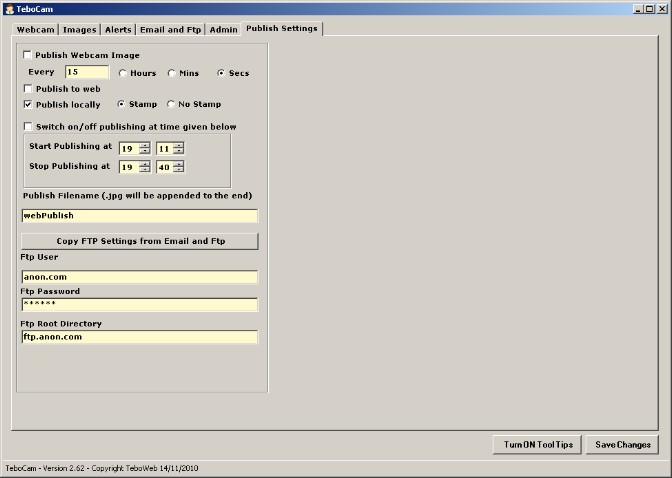Choose the Mins radio button
This screenshot has width=672, height=478.
tap(171, 73)
